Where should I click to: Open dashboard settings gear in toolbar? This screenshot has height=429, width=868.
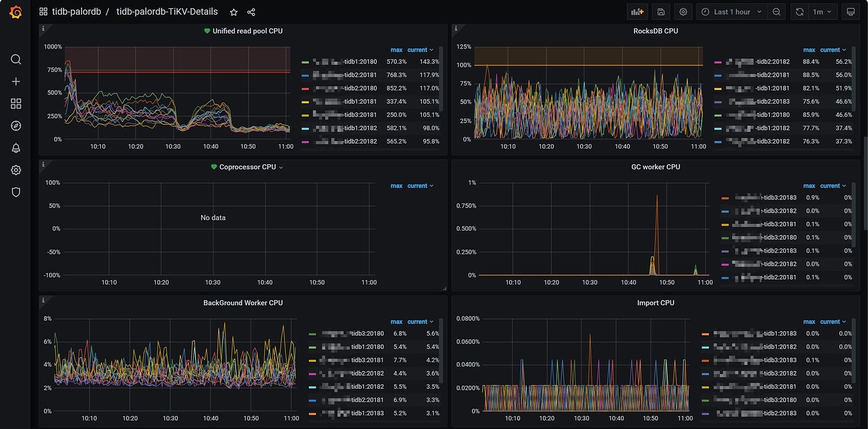pos(683,12)
